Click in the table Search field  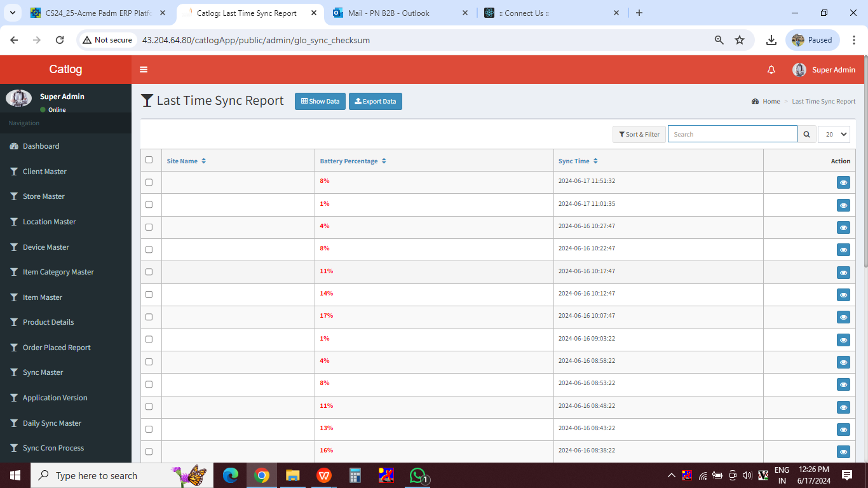point(732,134)
